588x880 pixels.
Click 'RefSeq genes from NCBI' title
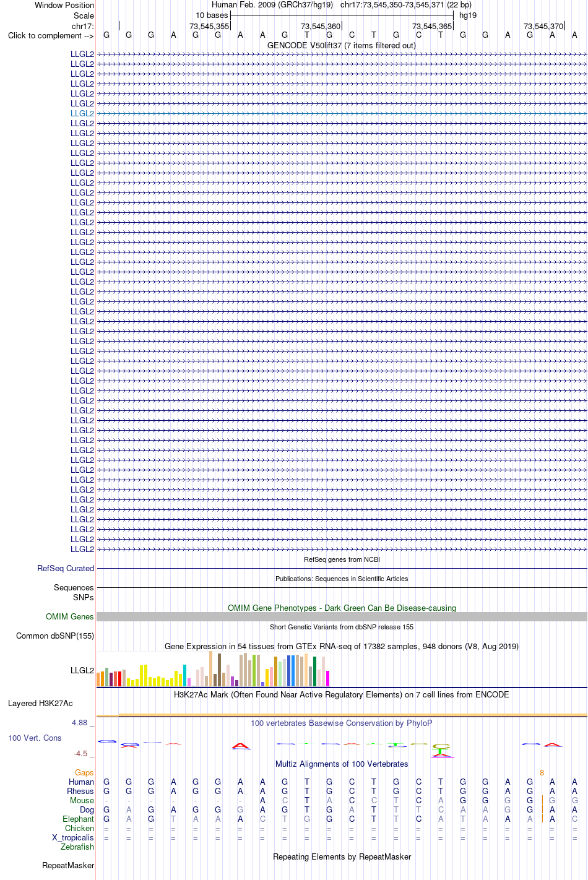(x=342, y=559)
